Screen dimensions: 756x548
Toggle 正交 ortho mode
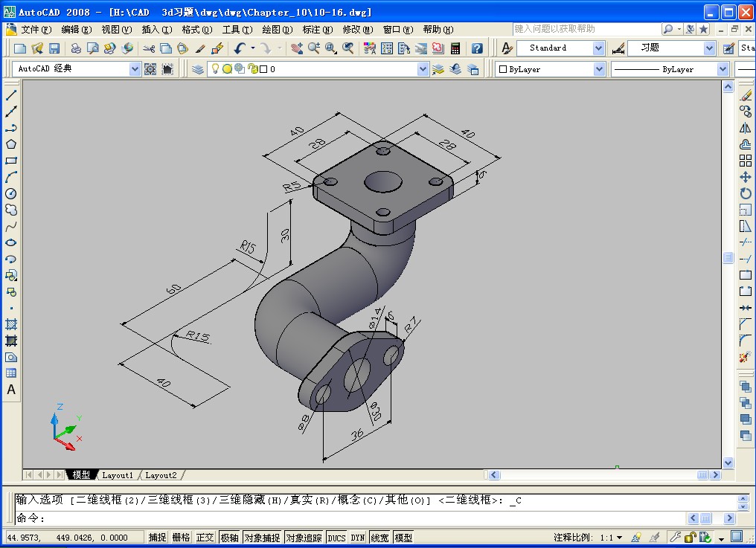click(x=205, y=538)
